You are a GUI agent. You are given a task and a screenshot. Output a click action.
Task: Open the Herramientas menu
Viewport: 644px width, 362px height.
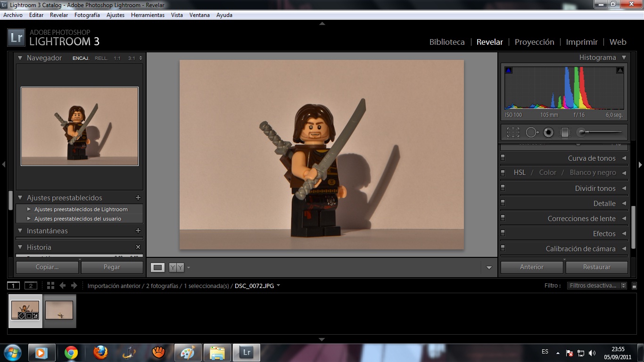(x=148, y=15)
